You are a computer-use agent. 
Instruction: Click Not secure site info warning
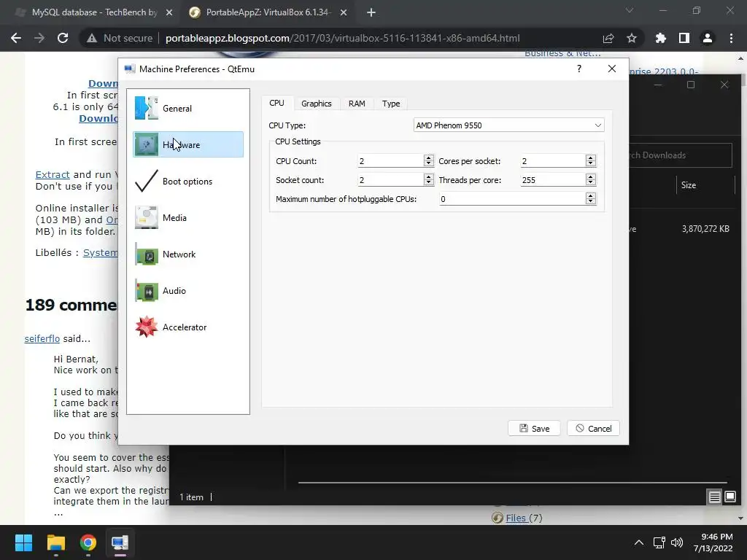coord(120,38)
